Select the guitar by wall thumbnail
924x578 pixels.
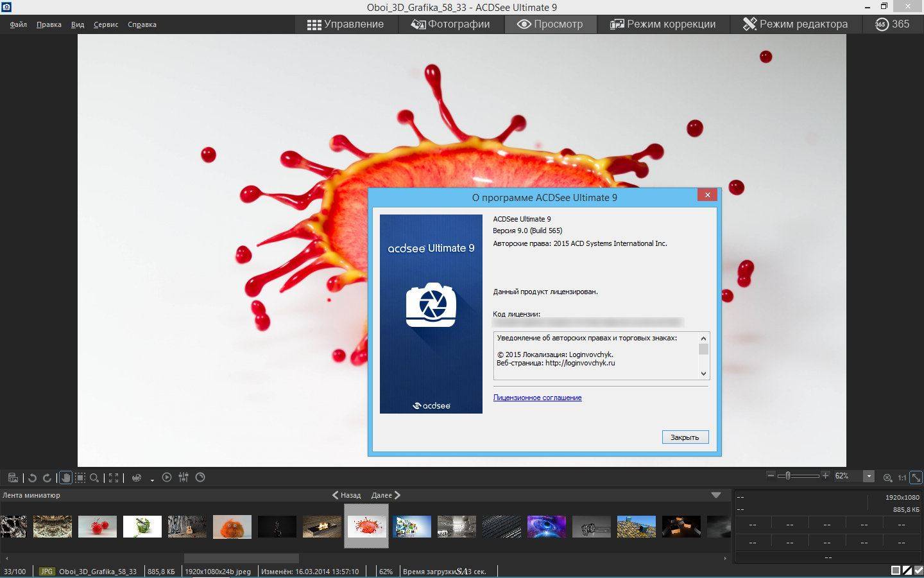tap(187, 526)
